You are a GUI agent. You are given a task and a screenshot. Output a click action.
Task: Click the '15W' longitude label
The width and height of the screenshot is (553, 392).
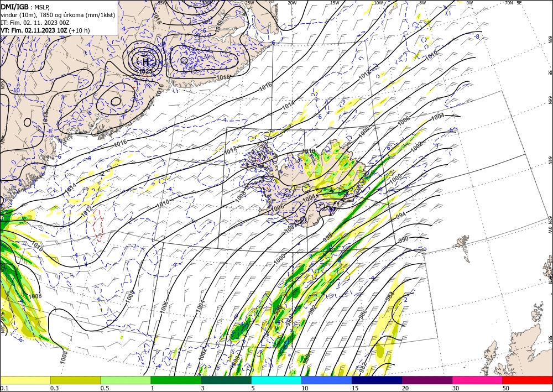[x=335, y=3]
